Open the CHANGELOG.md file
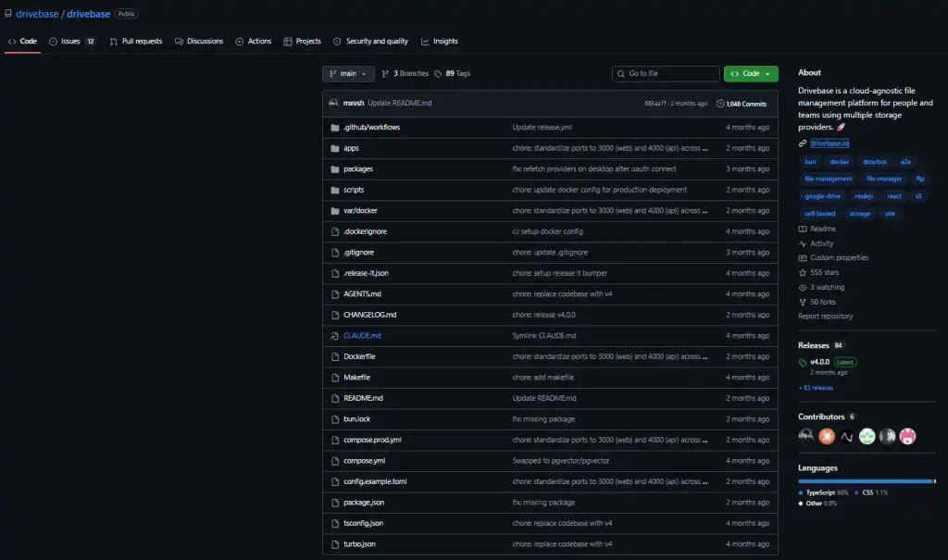 [370, 315]
